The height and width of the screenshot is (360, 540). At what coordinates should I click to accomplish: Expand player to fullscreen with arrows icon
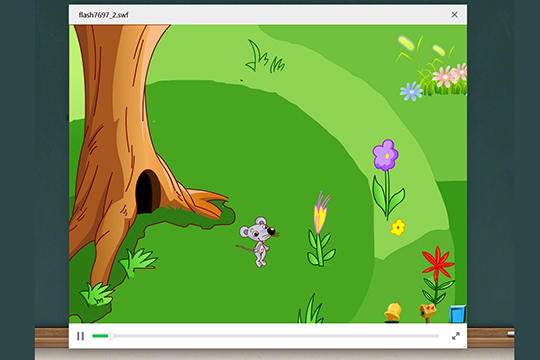456,336
